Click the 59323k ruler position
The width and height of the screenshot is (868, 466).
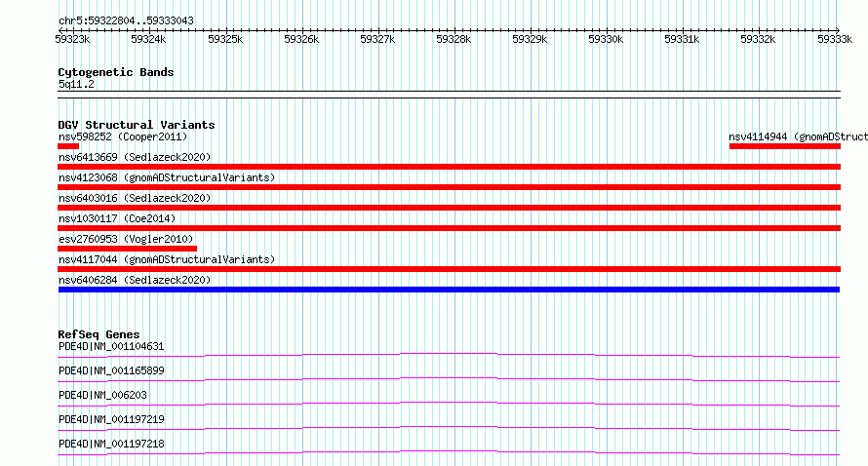tap(72, 39)
